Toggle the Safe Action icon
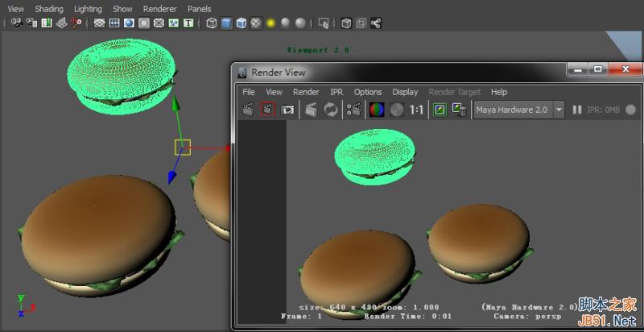644x332 pixels. pos(173,23)
